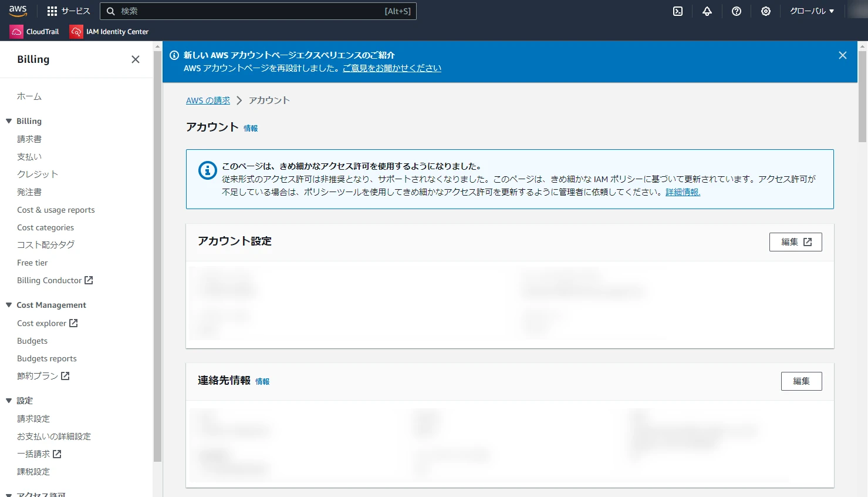Open the notifications bell
This screenshot has height=497, width=868.
pos(707,11)
